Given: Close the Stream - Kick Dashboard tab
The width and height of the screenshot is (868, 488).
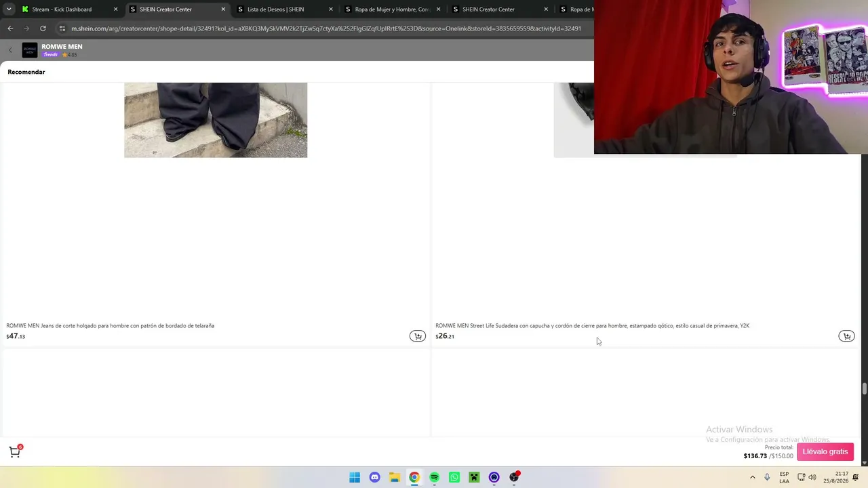Looking at the screenshot, I should 115,9.
